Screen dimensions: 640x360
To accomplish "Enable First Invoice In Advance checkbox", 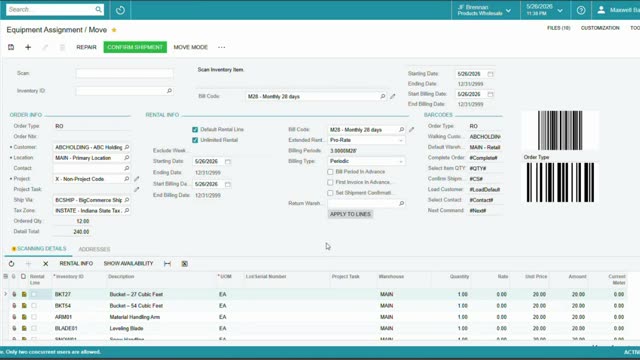I will 330,182.
